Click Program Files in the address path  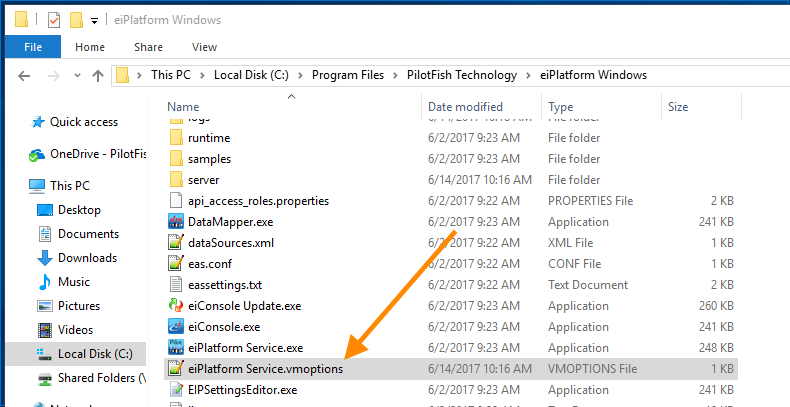(348, 75)
